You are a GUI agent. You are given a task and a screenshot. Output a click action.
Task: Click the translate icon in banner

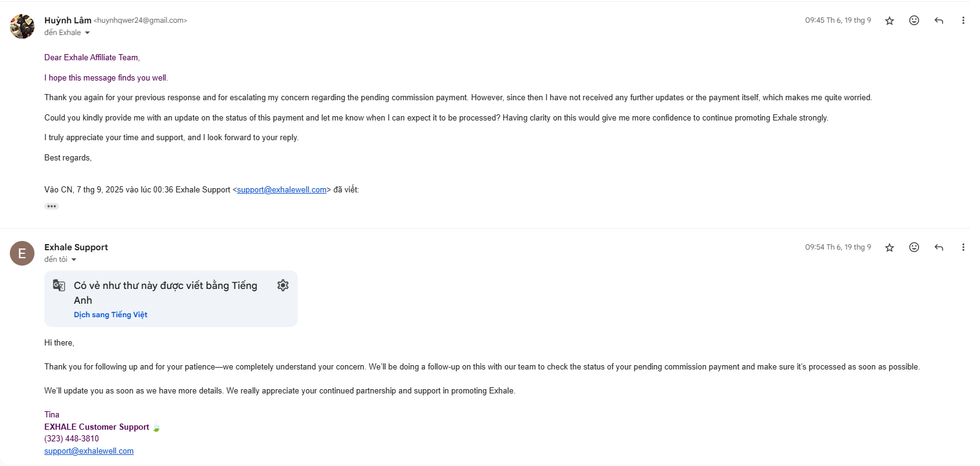[59, 285]
